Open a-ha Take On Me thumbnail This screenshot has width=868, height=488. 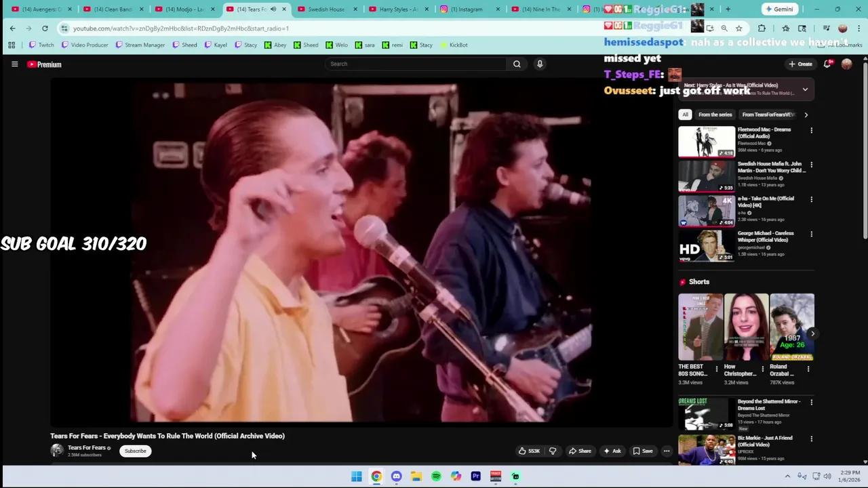pos(707,211)
